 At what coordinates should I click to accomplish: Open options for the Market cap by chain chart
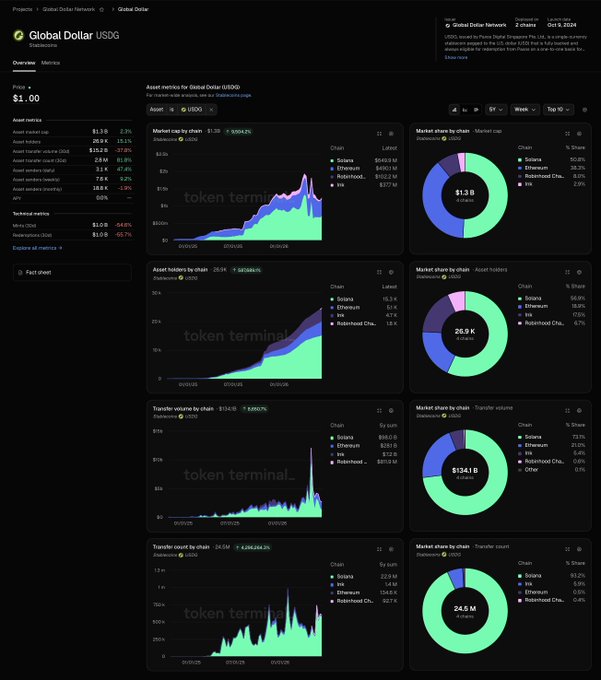pos(391,134)
